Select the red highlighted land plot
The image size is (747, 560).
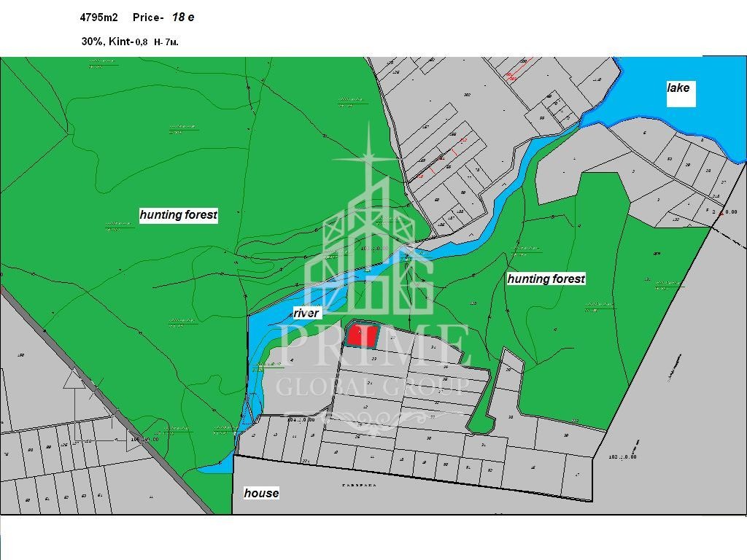363,335
